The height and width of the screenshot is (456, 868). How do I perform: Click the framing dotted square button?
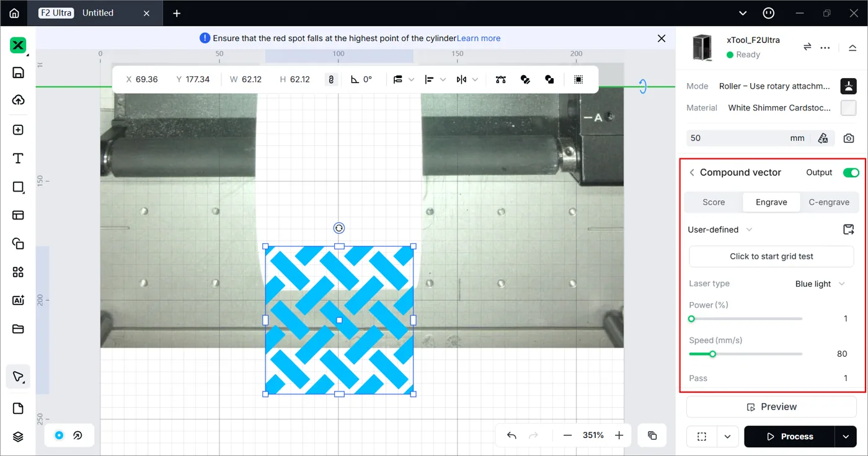702,437
